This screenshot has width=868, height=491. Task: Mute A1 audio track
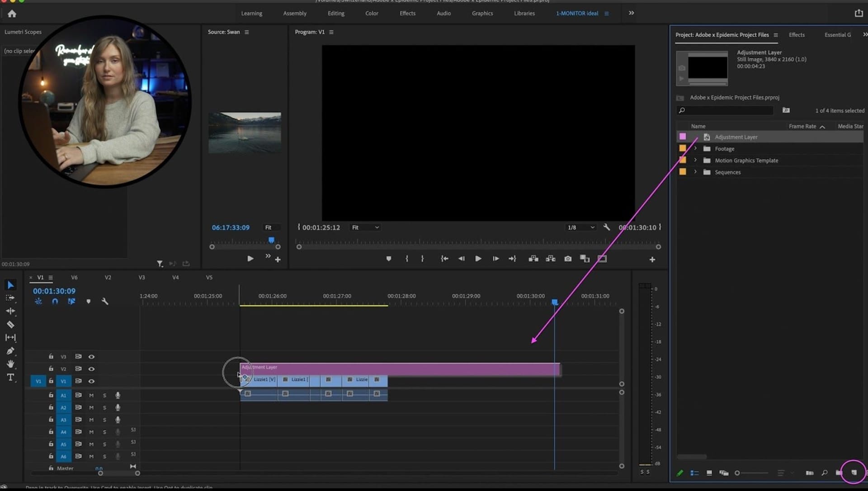pos(90,395)
